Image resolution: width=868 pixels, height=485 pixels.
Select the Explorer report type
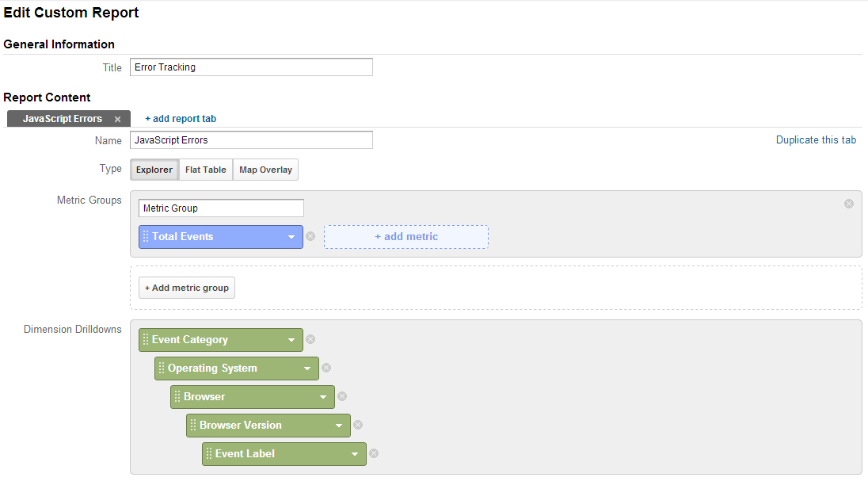coord(154,170)
